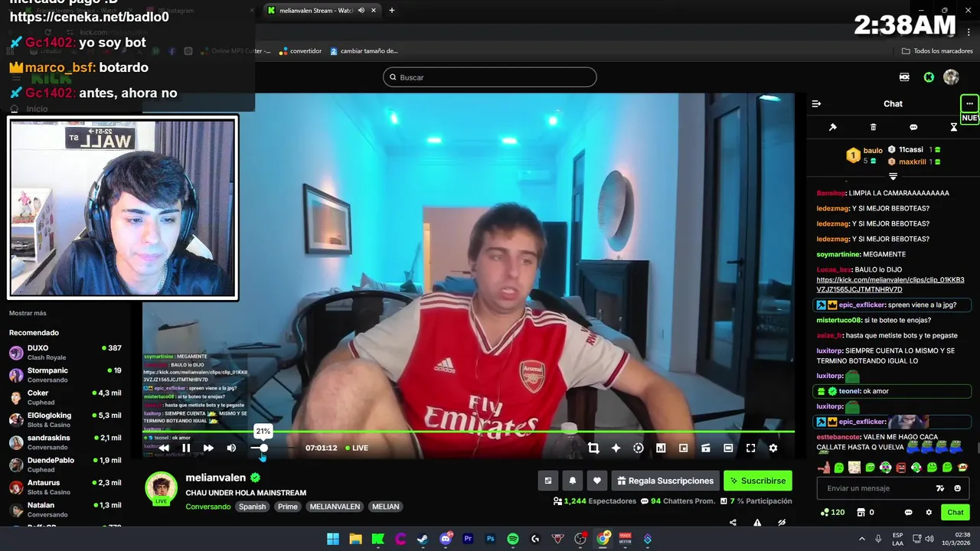Open the emoji picker in message box
The height and width of the screenshot is (551, 980).
click(x=957, y=488)
